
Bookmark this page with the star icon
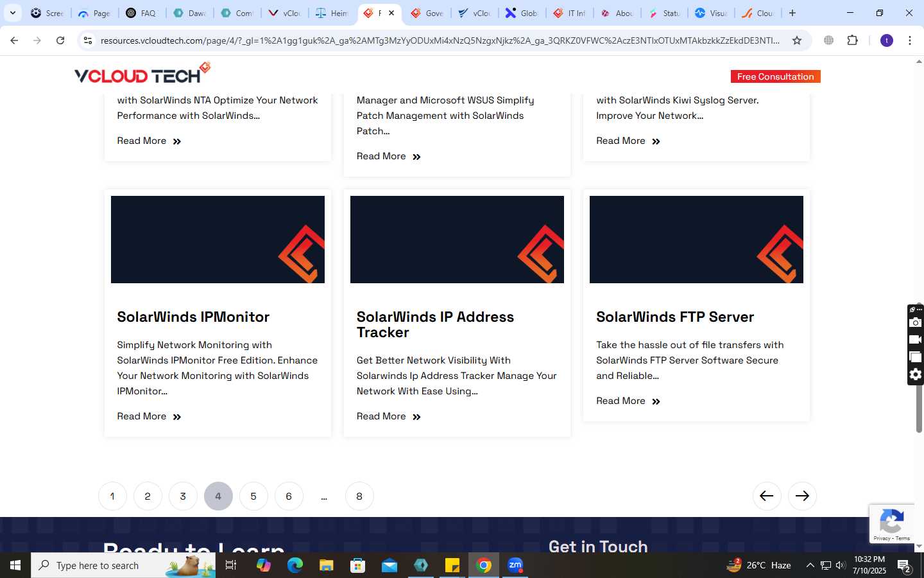797,40
